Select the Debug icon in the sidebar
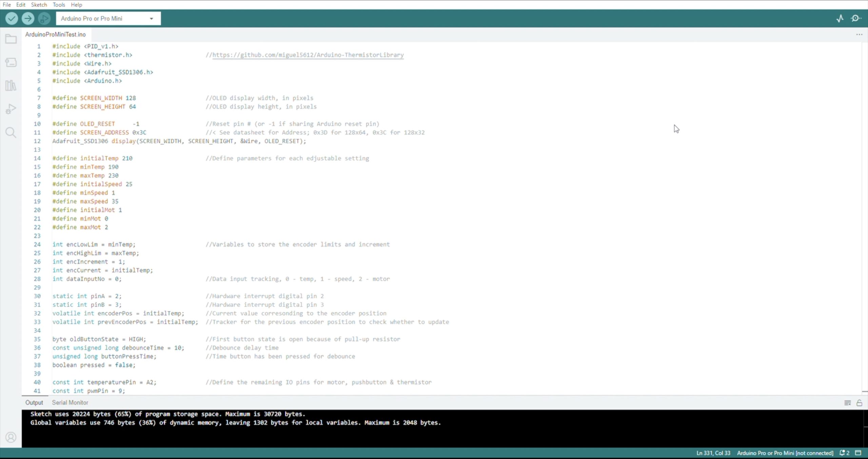 click(x=11, y=109)
